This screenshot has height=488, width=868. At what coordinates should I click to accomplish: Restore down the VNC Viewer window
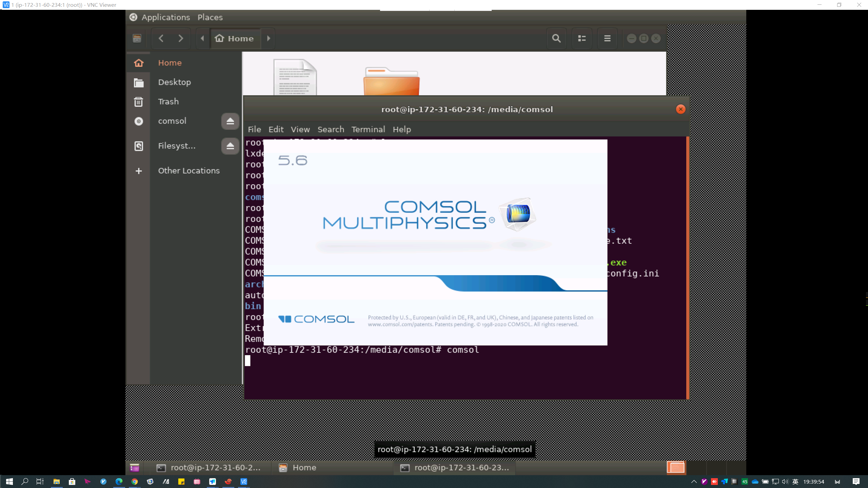(839, 5)
